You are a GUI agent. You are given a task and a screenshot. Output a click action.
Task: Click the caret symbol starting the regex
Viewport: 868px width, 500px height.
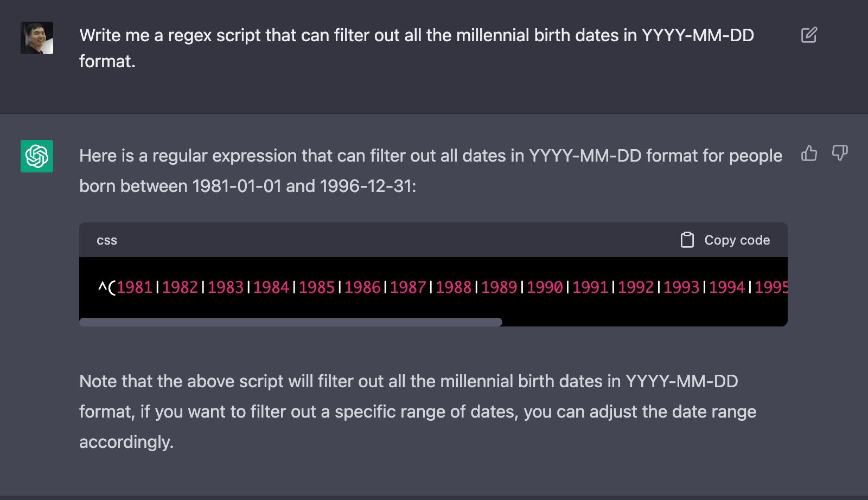(x=102, y=286)
